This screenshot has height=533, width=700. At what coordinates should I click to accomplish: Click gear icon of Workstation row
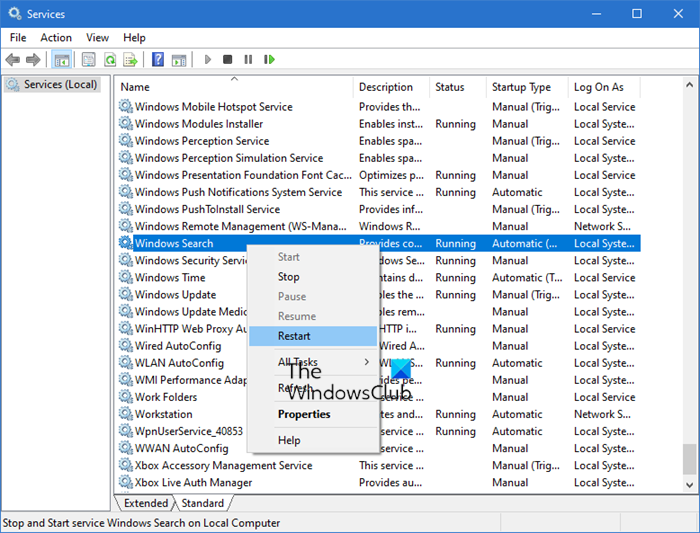pyautogui.click(x=125, y=414)
